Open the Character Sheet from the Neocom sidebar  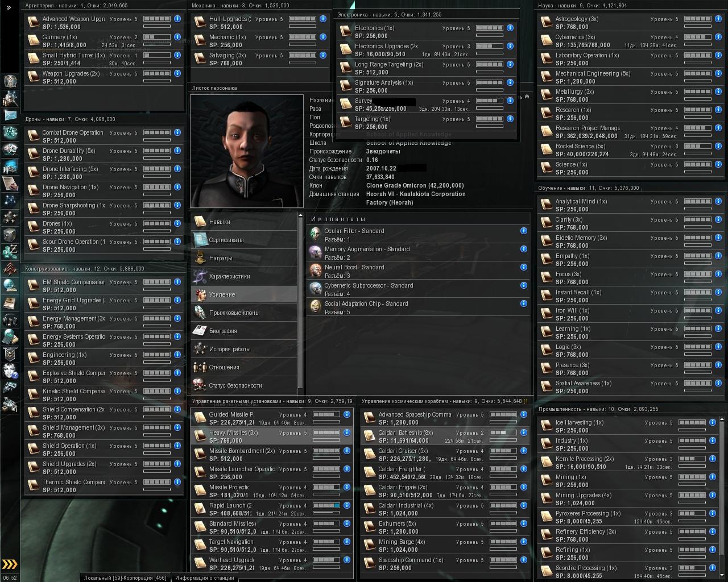(x=10, y=81)
